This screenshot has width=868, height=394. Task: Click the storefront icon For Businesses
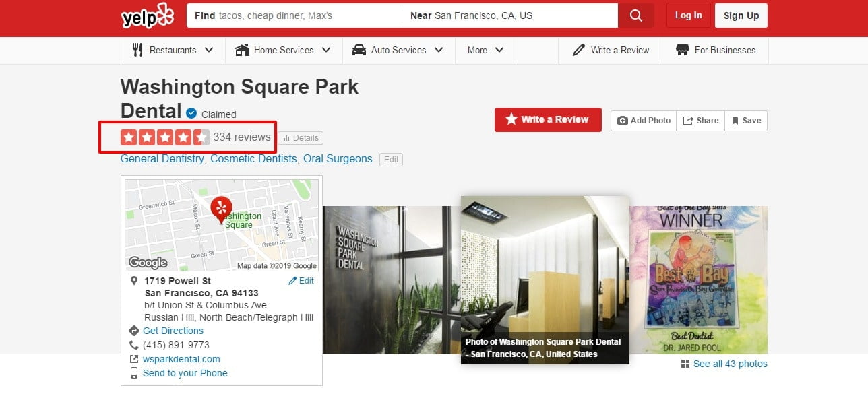click(683, 50)
